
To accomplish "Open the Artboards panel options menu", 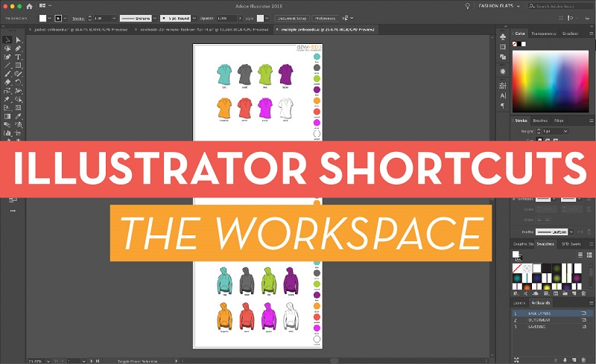I will click(591, 303).
